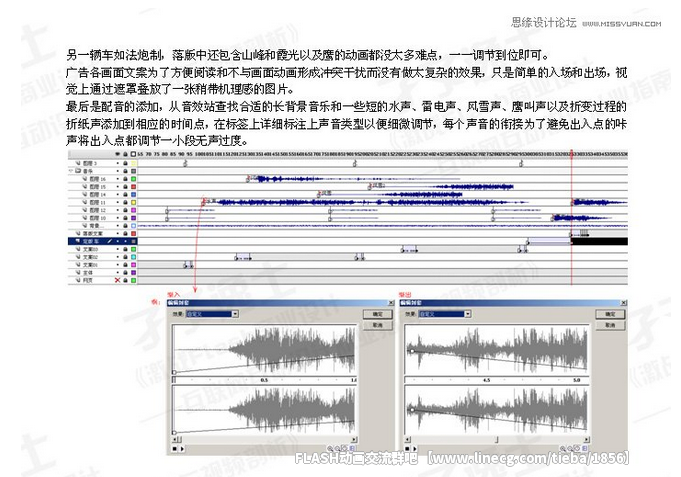Click effect combo field in left envelope dialog
Image resolution: width=681 pixels, height=477 pixels.
click(x=212, y=314)
